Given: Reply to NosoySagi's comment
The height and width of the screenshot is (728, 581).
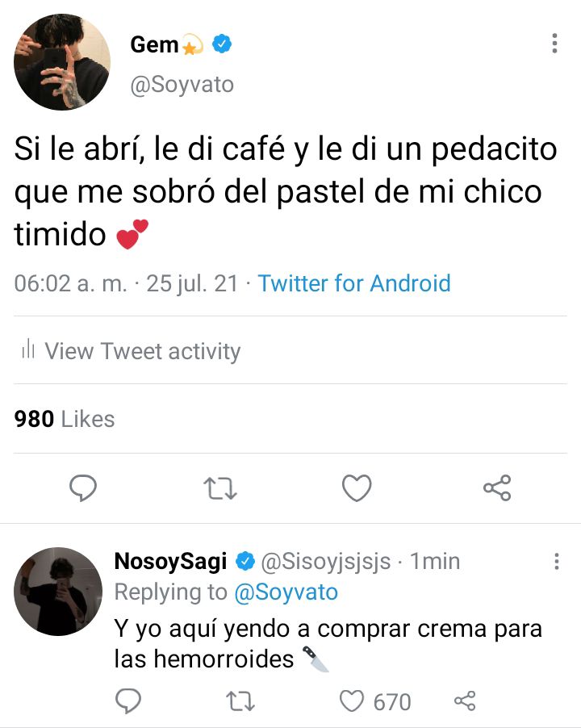Looking at the screenshot, I should click(x=128, y=701).
